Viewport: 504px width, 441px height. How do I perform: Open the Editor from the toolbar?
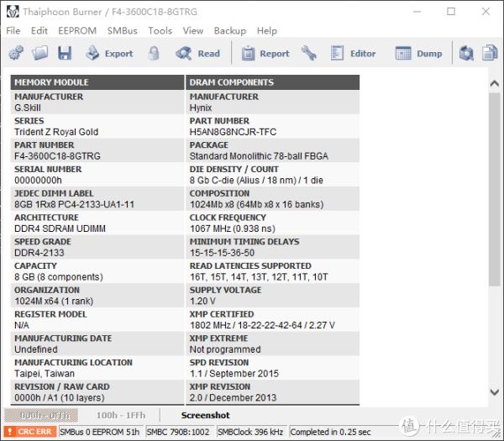353,54
